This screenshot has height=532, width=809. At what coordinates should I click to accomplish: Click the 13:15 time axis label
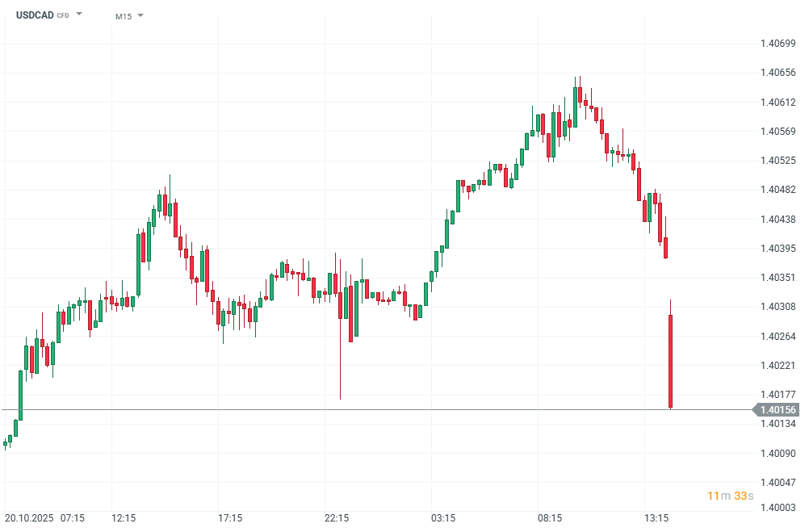pos(656,517)
